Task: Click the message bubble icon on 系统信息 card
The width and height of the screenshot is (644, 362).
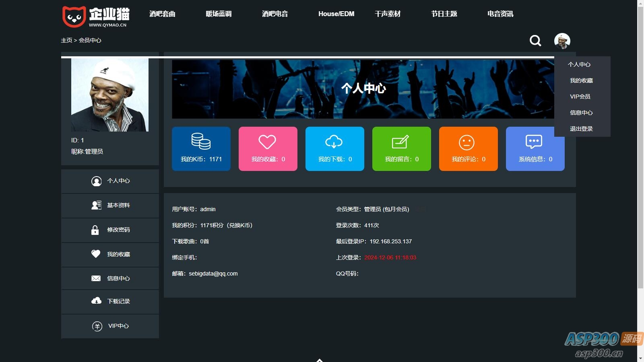Action: [534, 142]
